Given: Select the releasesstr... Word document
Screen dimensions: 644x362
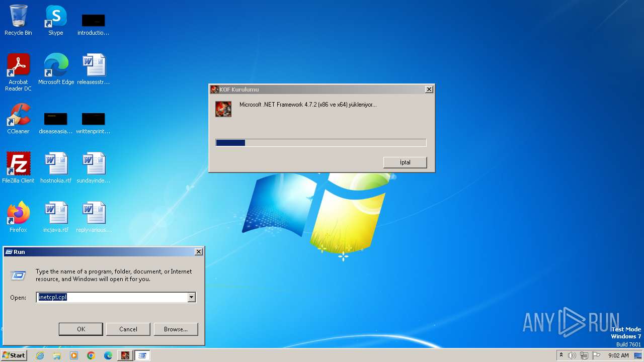Looking at the screenshot, I should (x=93, y=69).
